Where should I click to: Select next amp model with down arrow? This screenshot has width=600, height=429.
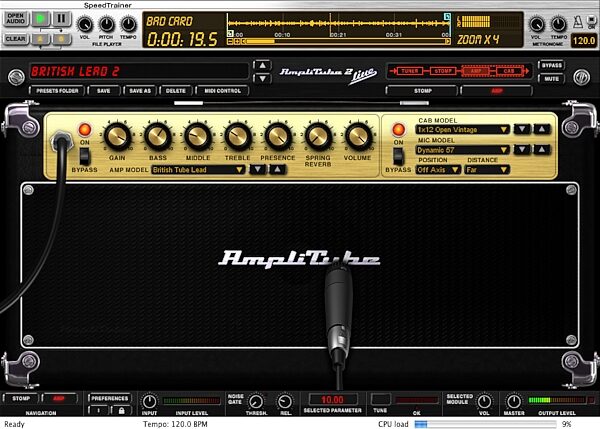258,169
